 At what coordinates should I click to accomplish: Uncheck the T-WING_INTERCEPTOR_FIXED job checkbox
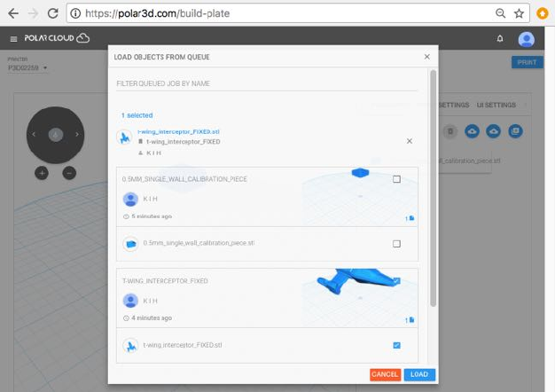click(x=396, y=281)
